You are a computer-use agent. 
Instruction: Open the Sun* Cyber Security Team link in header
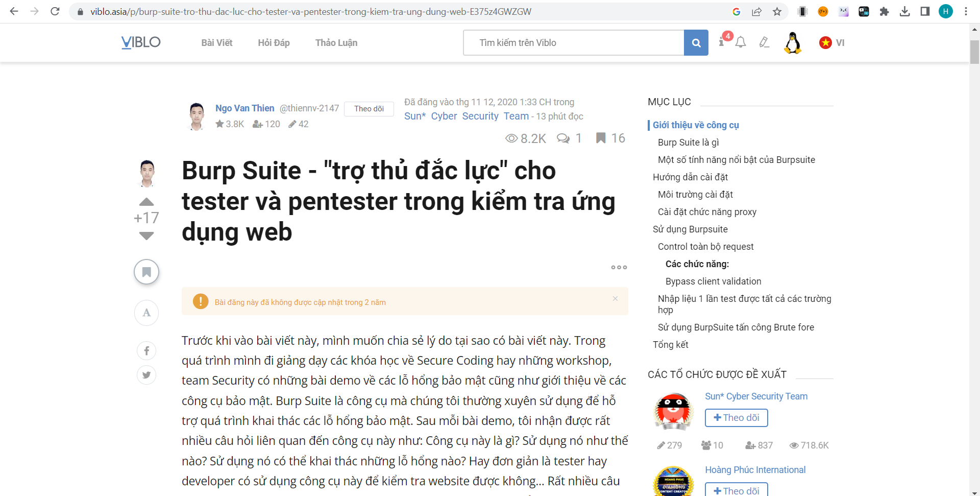[x=467, y=116]
